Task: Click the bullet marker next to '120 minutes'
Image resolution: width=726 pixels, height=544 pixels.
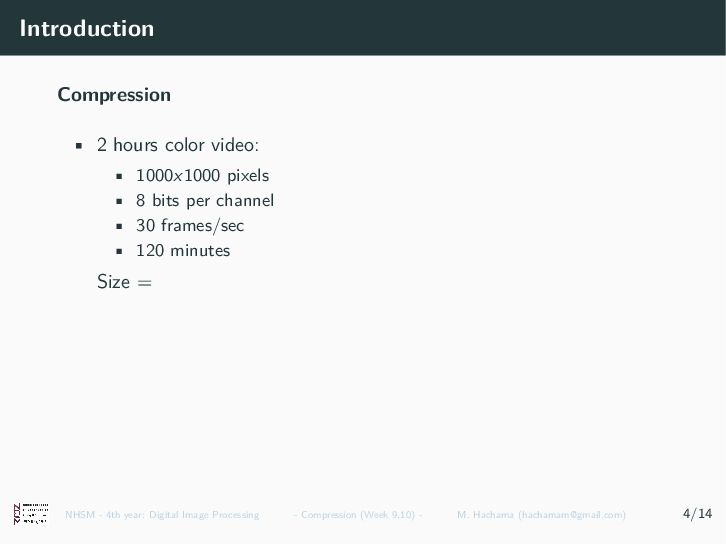Action: click(119, 251)
